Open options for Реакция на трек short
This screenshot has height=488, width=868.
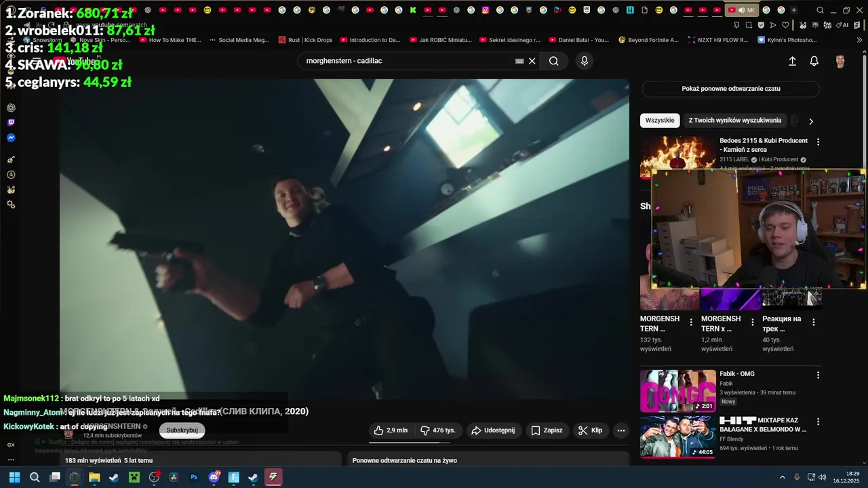click(x=814, y=322)
